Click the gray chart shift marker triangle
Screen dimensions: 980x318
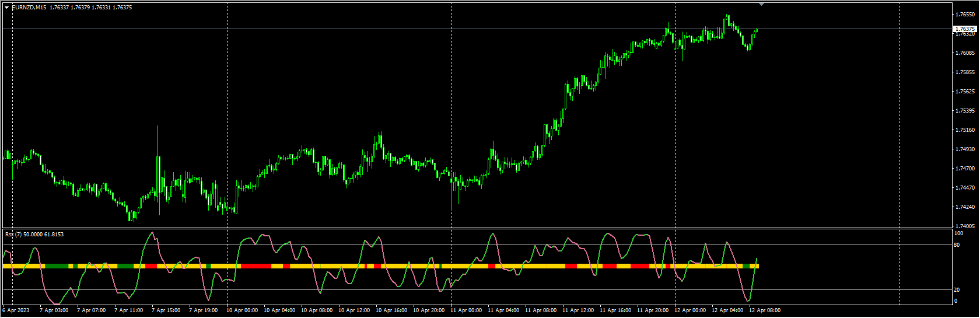pyautogui.click(x=761, y=4)
